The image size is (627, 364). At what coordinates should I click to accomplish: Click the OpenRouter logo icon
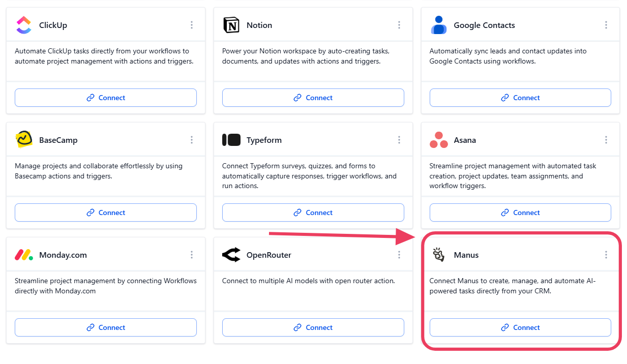coord(231,255)
